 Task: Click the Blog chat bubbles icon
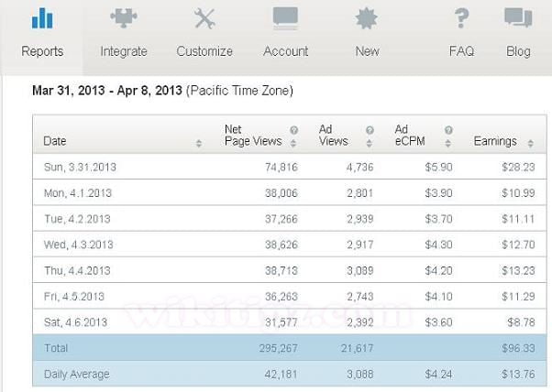[518, 18]
